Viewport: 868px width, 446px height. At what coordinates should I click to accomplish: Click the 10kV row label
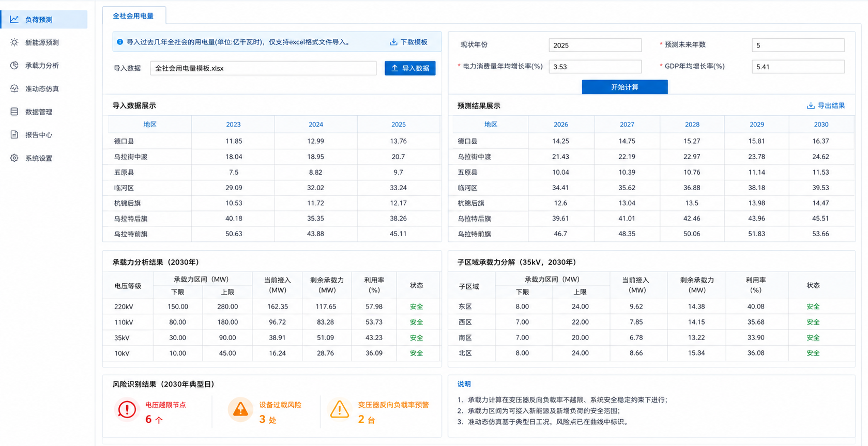click(122, 353)
